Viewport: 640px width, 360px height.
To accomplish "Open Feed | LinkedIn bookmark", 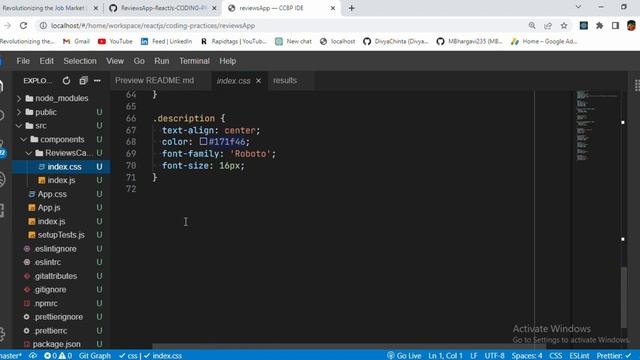I will tap(166, 41).
